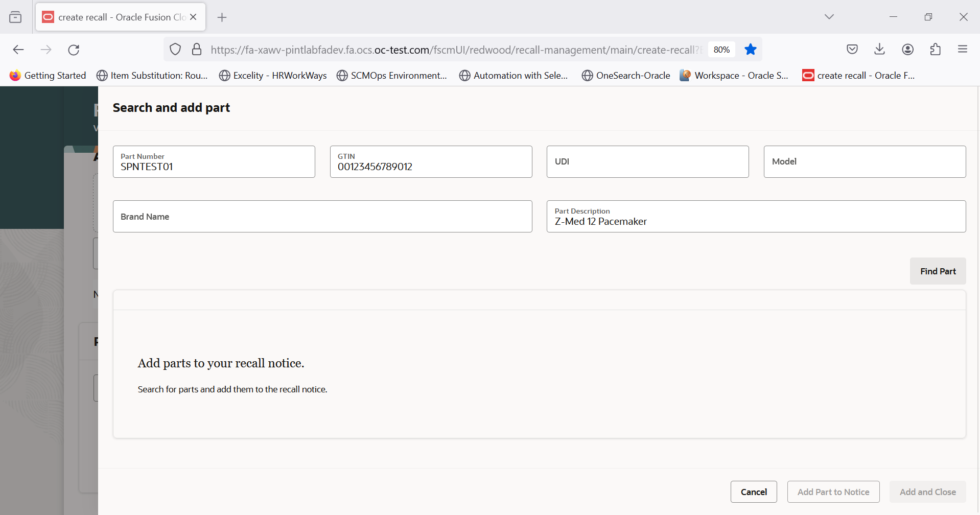Minimize the browser window
Screen dimensions: 980x515
tap(893, 17)
